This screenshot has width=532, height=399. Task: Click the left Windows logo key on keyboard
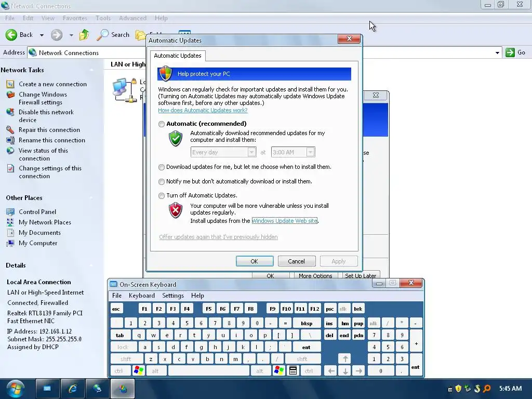[x=138, y=370]
